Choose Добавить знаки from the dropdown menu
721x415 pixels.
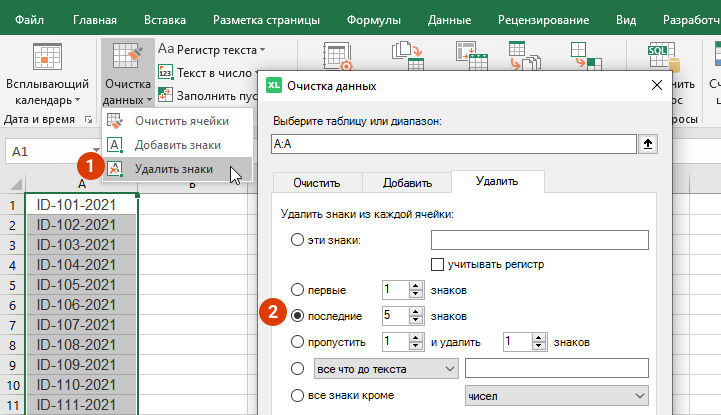tap(177, 145)
